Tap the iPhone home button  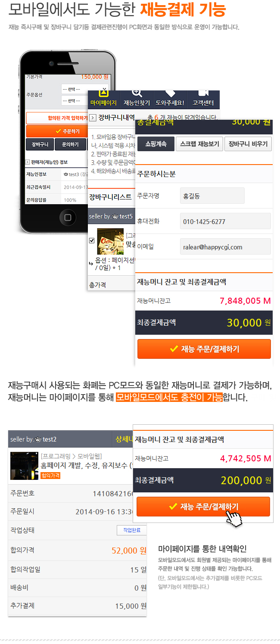coord(68,218)
